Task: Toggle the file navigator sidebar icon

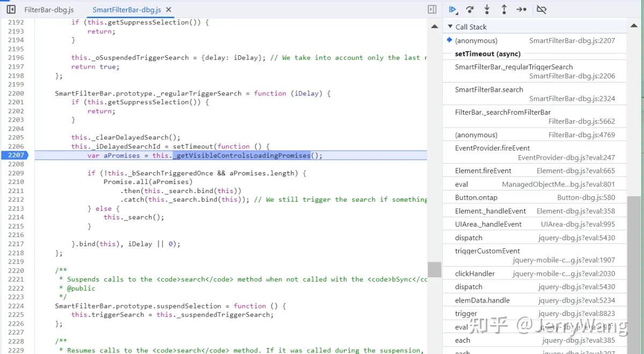Action: [x=11, y=10]
